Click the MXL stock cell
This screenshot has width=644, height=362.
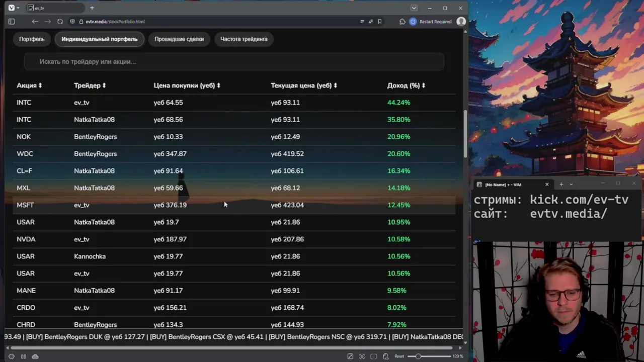tap(23, 188)
